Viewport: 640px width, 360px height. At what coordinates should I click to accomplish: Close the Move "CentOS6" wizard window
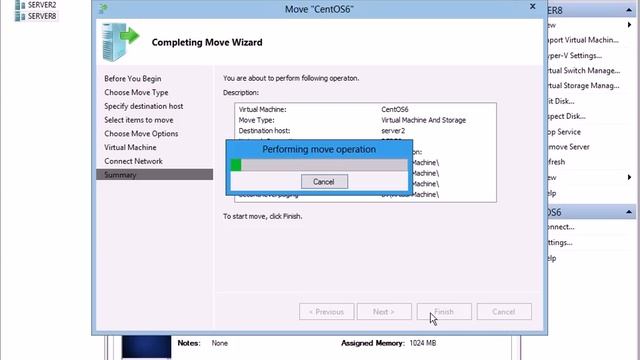coord(532,7)
